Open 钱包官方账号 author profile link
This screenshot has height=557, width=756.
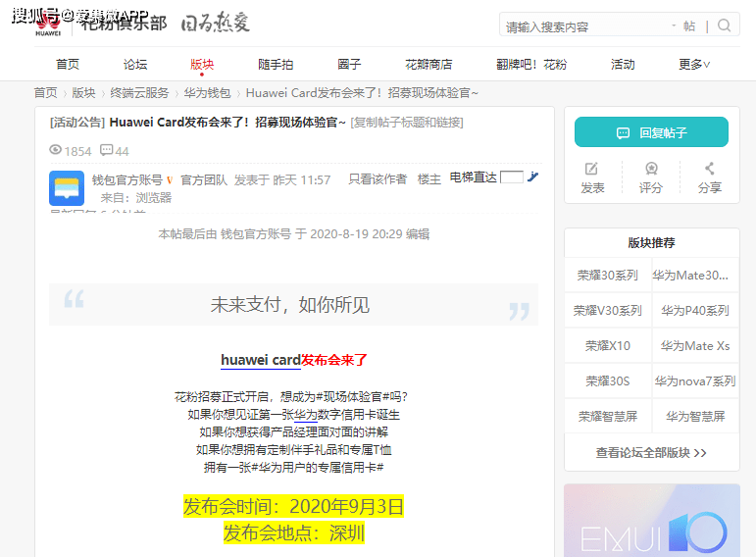point(126,179)
